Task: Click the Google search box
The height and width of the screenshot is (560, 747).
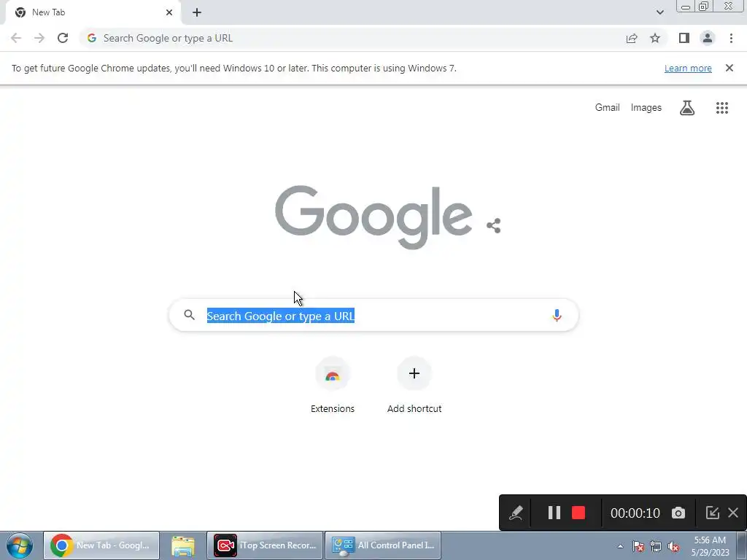Action: click(374, 315)
